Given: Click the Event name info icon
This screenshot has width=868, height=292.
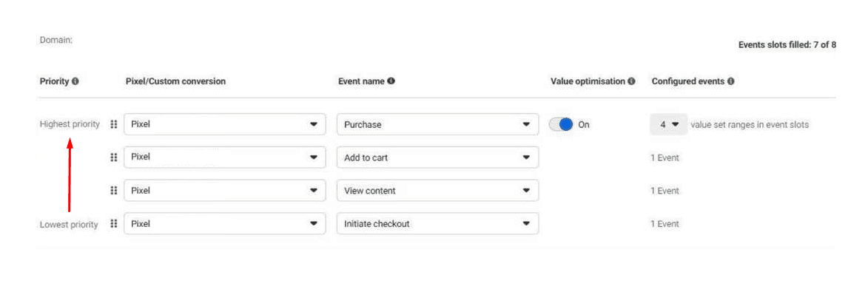Looking at the screenshot, I should [391, 81].
